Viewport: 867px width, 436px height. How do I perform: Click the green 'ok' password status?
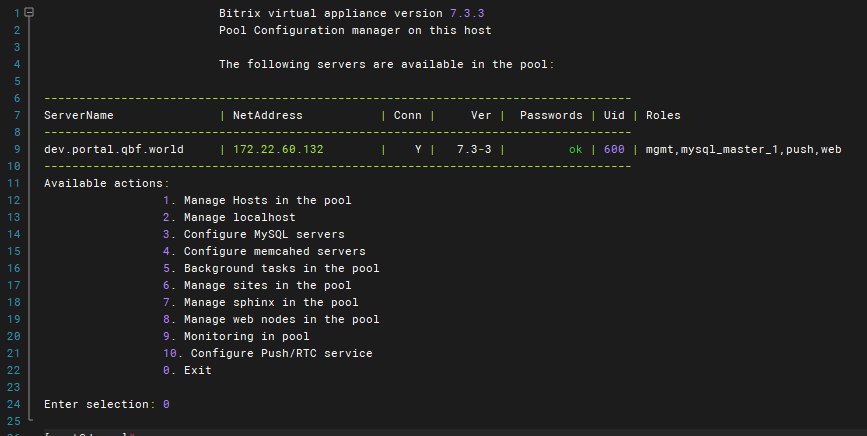[x=576, y=149]
